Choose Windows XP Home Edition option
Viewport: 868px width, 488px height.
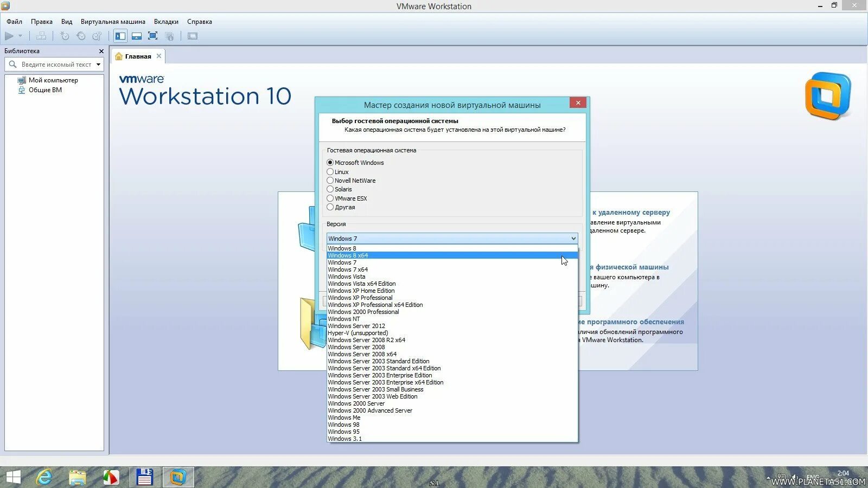[x=452, y=291]
